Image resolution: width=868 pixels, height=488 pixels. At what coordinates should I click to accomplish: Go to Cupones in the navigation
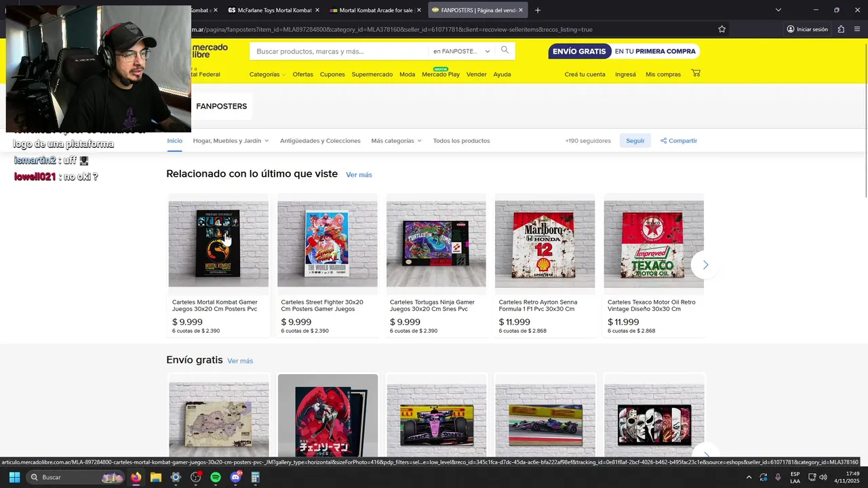tap(332, 74)
